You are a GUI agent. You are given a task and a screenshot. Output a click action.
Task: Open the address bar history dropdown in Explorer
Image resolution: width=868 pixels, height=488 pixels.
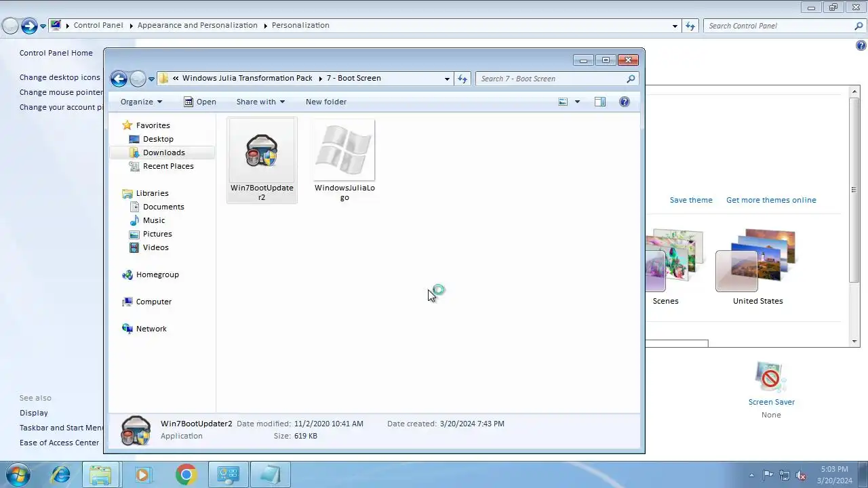tap(447, 79)
